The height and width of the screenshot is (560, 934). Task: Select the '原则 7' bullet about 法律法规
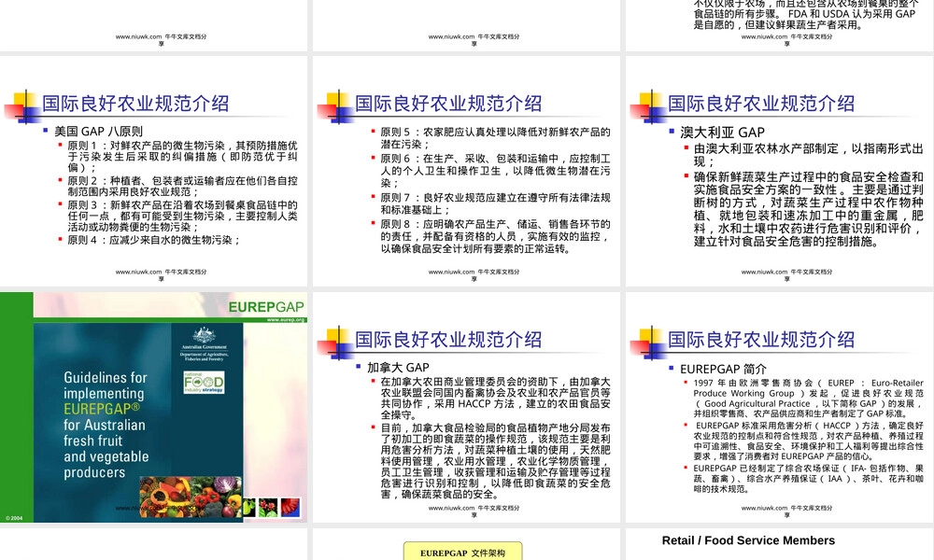[x=496, y=203]
